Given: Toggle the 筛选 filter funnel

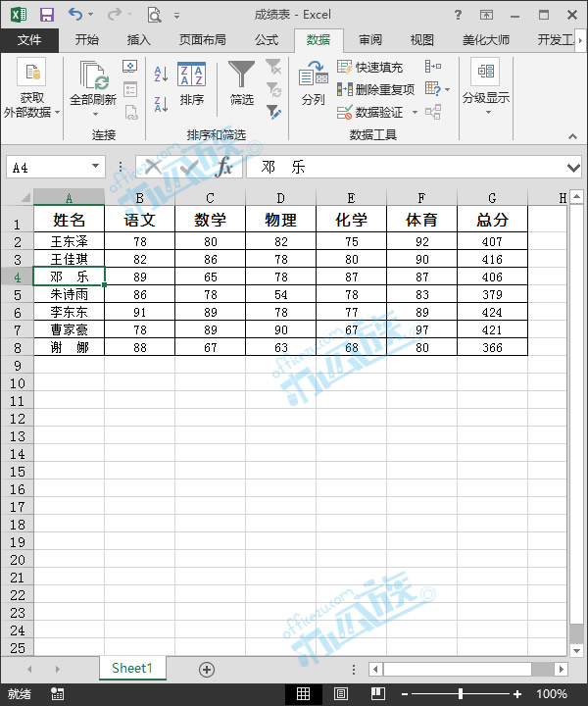Looking at the screenshot, I should [x=242, y=83].
